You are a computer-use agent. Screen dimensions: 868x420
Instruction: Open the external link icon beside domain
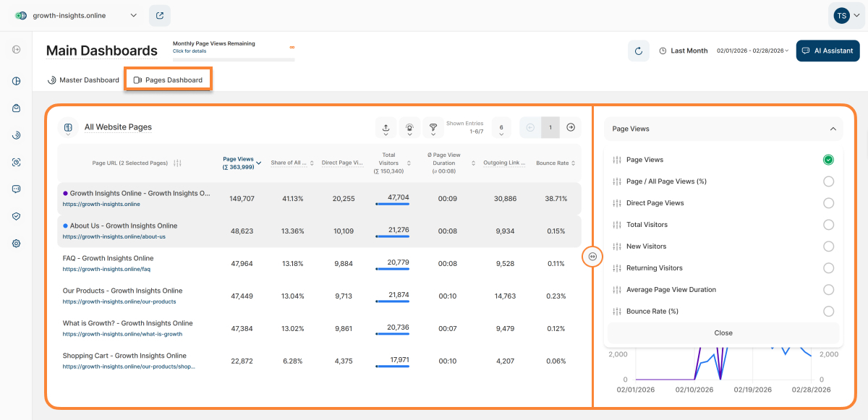pyautogui.click(x=160, y=15)
